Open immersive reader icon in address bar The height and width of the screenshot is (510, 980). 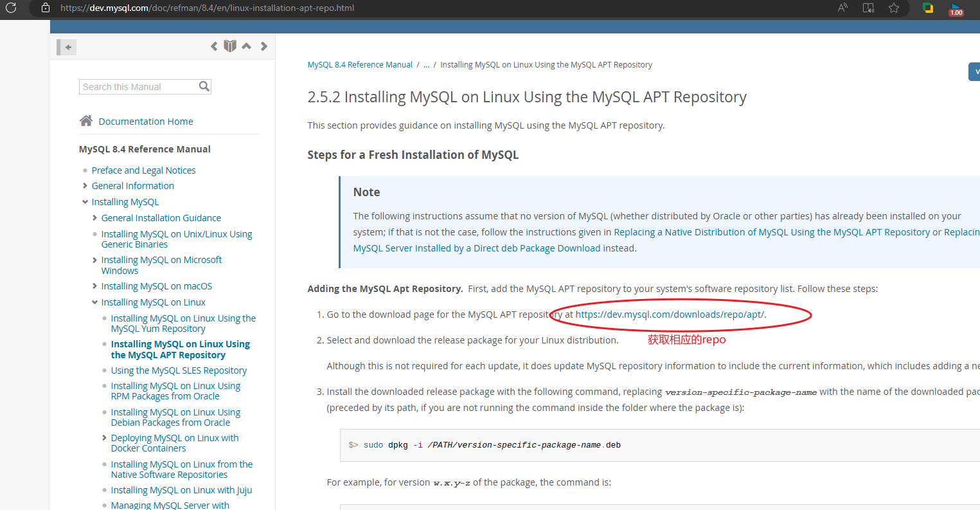tap(868, 8)
